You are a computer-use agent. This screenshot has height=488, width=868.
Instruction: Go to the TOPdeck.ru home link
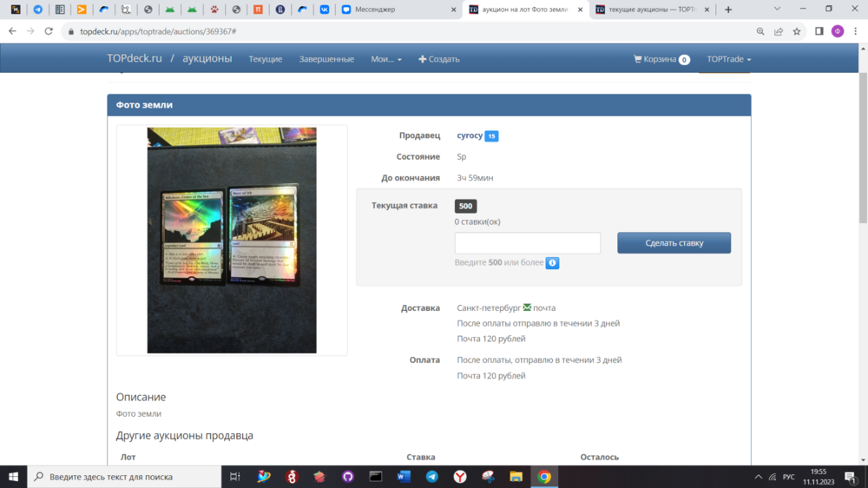click(135, 58)
